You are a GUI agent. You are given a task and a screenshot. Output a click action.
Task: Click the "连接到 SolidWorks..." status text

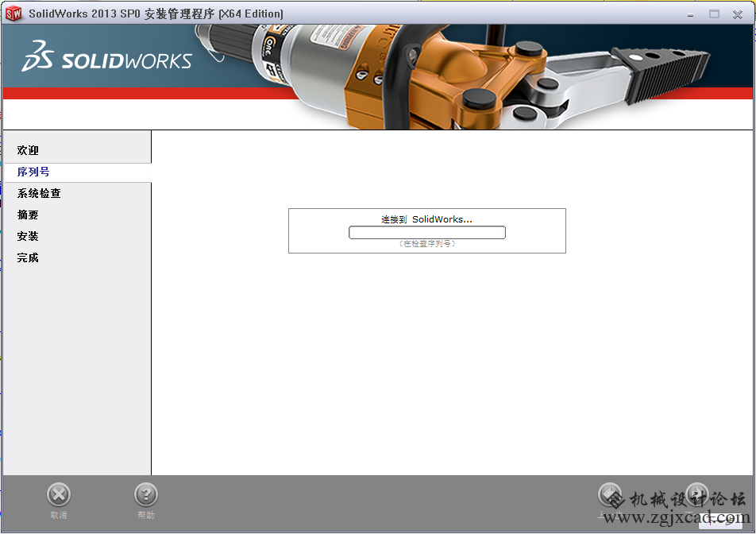click(426, 219)
